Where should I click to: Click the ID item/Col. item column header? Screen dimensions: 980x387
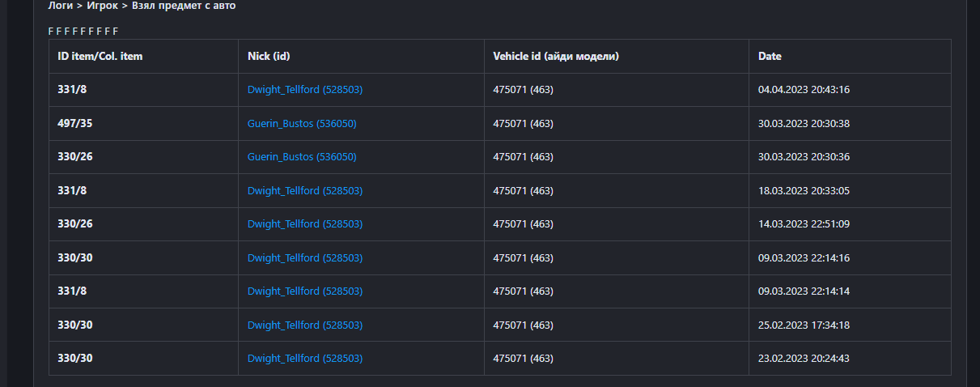tap(100, 57)
